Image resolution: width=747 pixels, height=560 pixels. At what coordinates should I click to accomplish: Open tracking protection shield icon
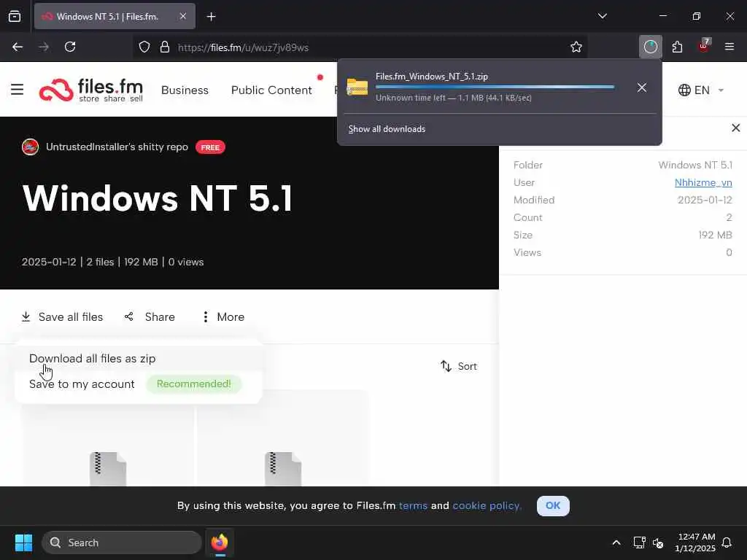(144, 47)
